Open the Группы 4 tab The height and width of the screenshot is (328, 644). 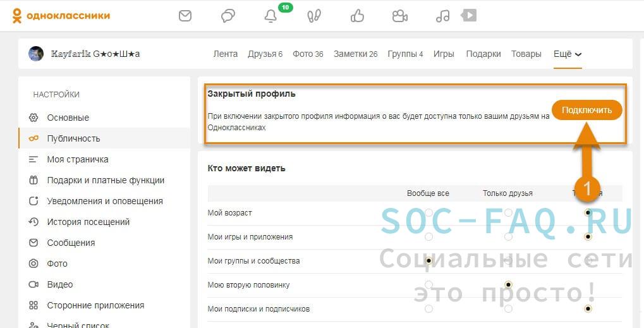[405, 54]
